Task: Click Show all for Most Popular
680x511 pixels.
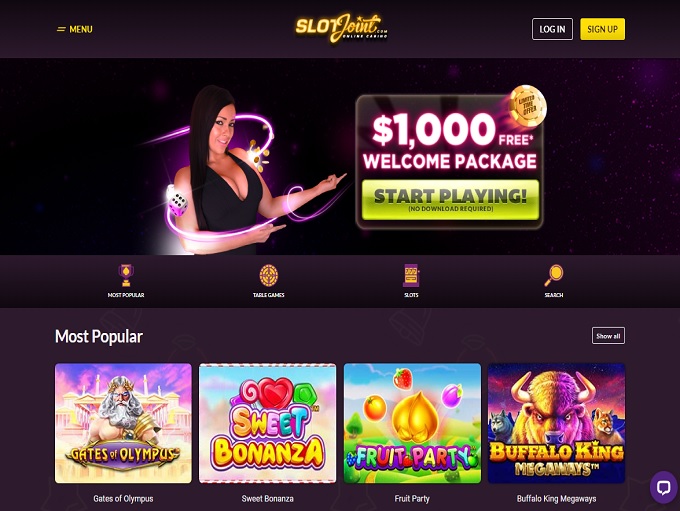Action: point(608,335)
